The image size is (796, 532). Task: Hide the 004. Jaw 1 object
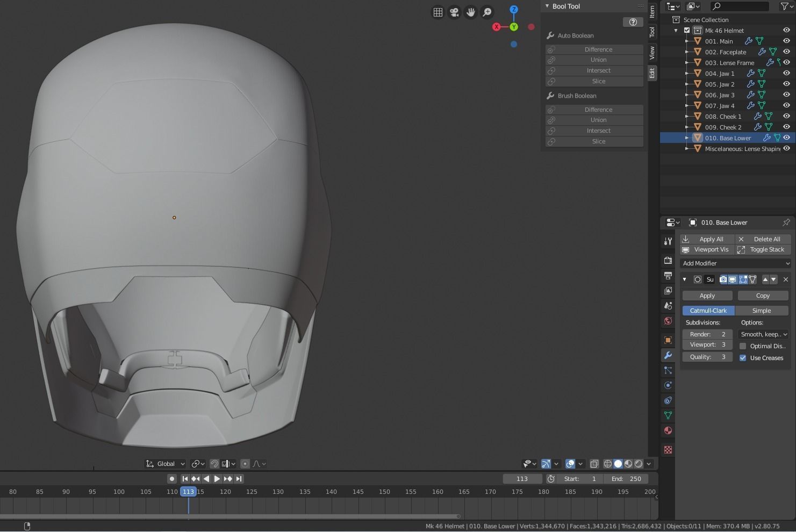(x=786, y=73)
